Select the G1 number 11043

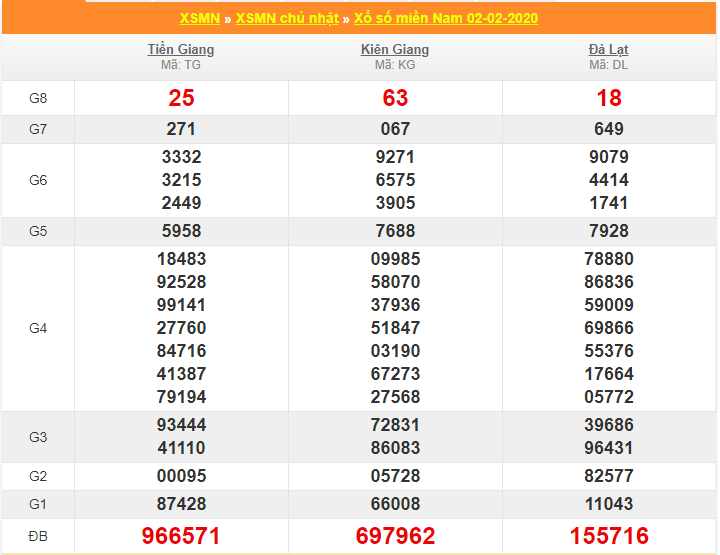coord(609,504)
